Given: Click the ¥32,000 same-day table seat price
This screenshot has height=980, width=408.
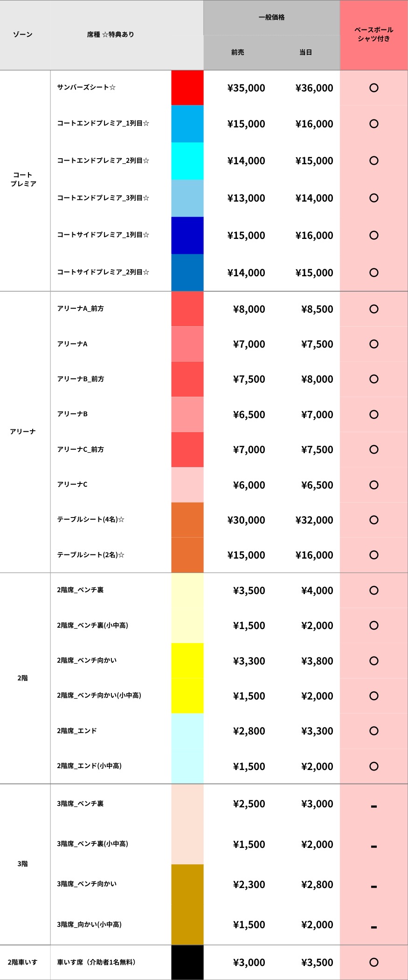Looking at the screenshot, I should click(314, 520).
